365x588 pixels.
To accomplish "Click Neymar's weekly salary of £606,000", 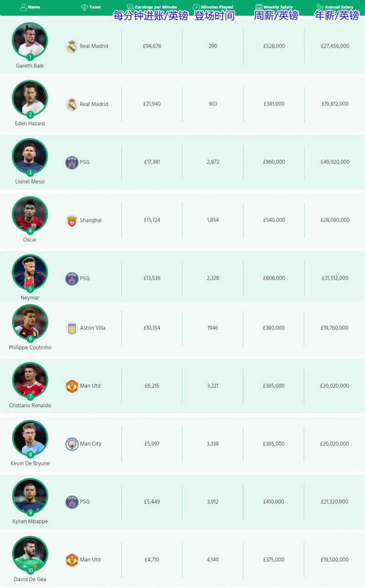I will point(274,278).
